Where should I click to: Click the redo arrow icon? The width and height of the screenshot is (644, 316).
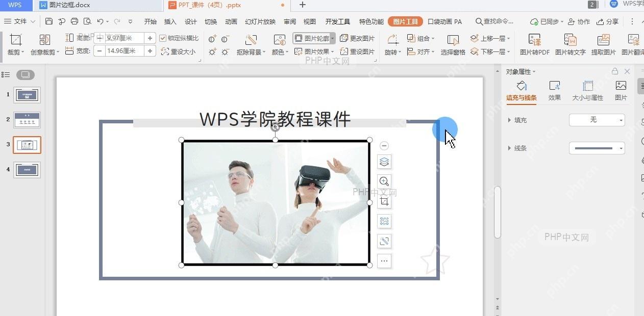117,21
